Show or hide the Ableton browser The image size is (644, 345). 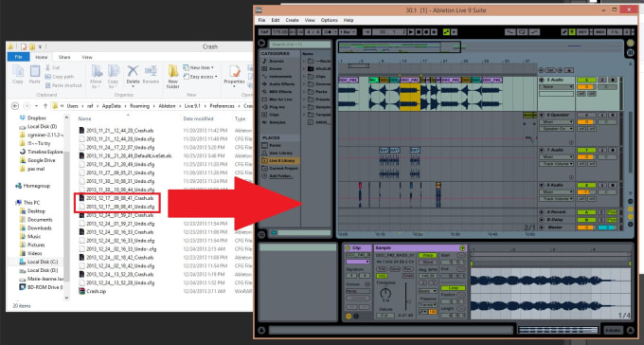click(x=261, y=43)
